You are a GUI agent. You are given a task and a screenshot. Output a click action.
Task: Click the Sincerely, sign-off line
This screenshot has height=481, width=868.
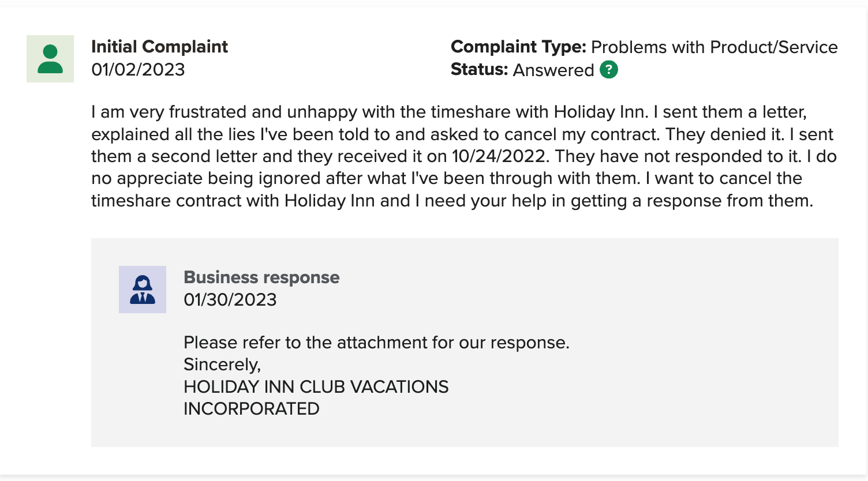[x=222, y=364]
